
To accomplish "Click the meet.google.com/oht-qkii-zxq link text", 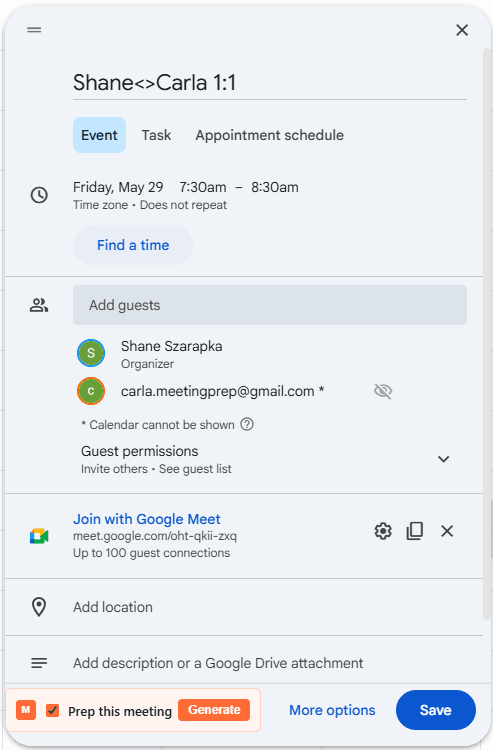I will coord(155,536).
